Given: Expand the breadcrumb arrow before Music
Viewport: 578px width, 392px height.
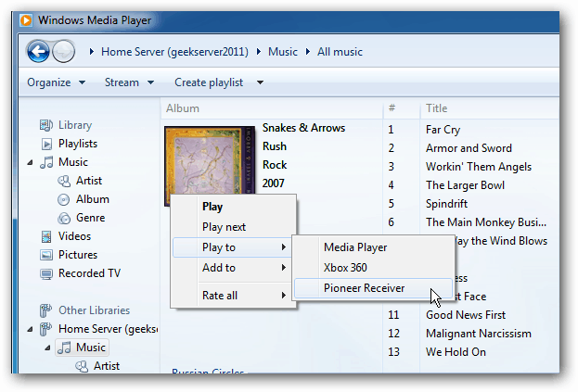Looking at the screenshot, I should [259, 52].
